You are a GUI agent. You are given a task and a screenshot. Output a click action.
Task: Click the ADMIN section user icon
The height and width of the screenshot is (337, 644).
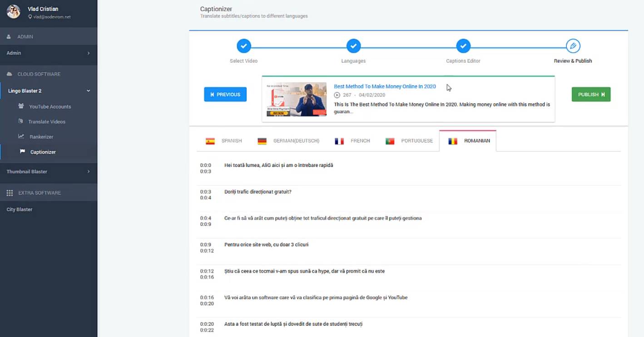(x=9, y=37)
